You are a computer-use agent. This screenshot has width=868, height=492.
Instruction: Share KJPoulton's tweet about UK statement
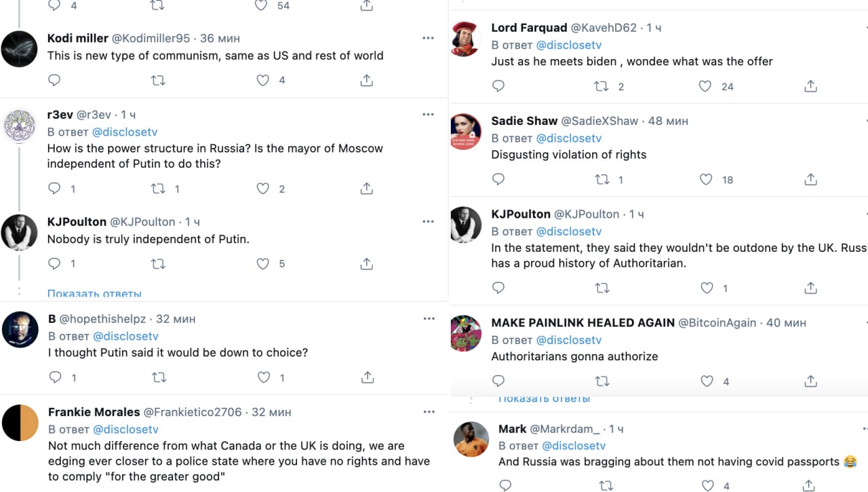tap(810, 288)
